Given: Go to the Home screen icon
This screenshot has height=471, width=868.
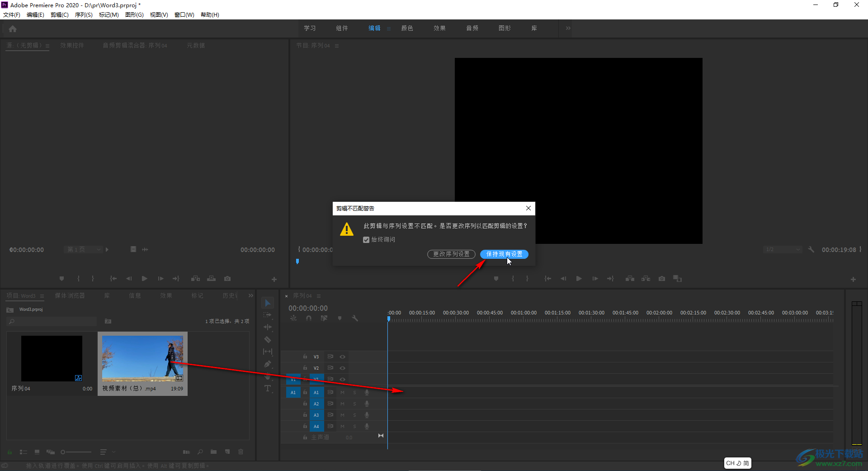Looking at the screenshot, I should 13,29.
